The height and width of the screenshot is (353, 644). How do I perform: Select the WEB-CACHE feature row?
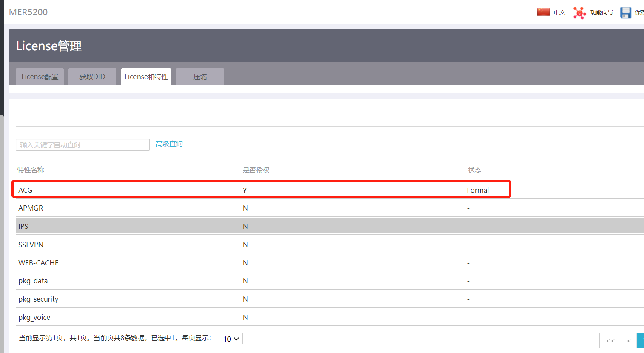[330, 262]
